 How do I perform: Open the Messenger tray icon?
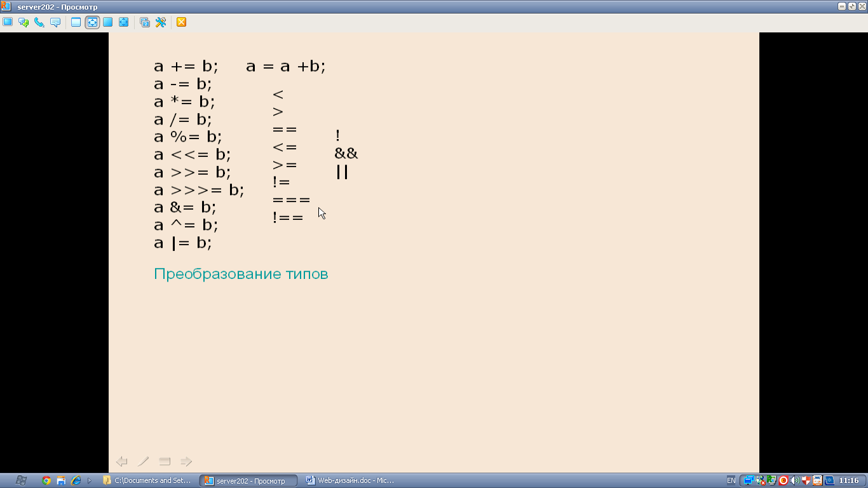click(761, 480)
